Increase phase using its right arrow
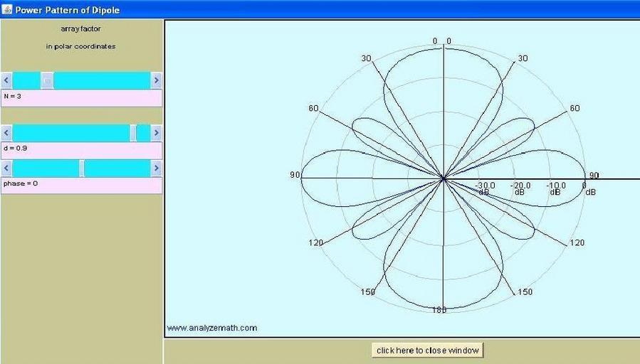This screenshot has width=640, height=364. pyautogui.click(x=156, y=168)
